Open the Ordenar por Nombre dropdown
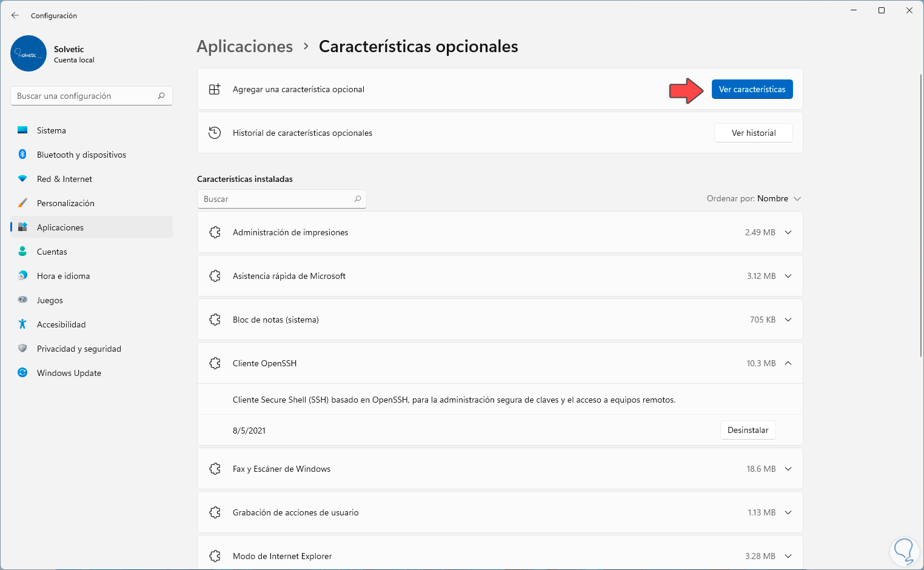 click(x=754, y=199)
